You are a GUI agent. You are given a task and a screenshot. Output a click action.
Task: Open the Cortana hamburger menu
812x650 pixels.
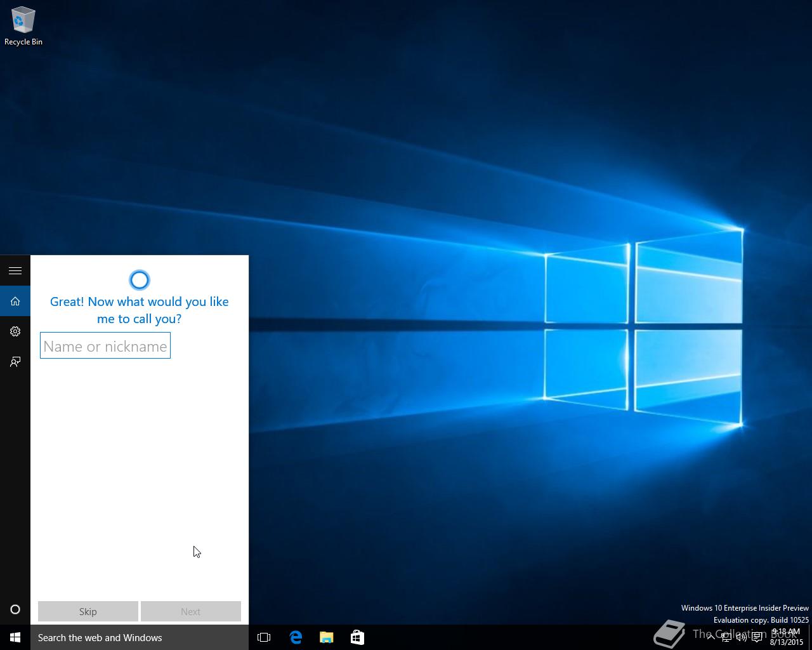(15, 270)
